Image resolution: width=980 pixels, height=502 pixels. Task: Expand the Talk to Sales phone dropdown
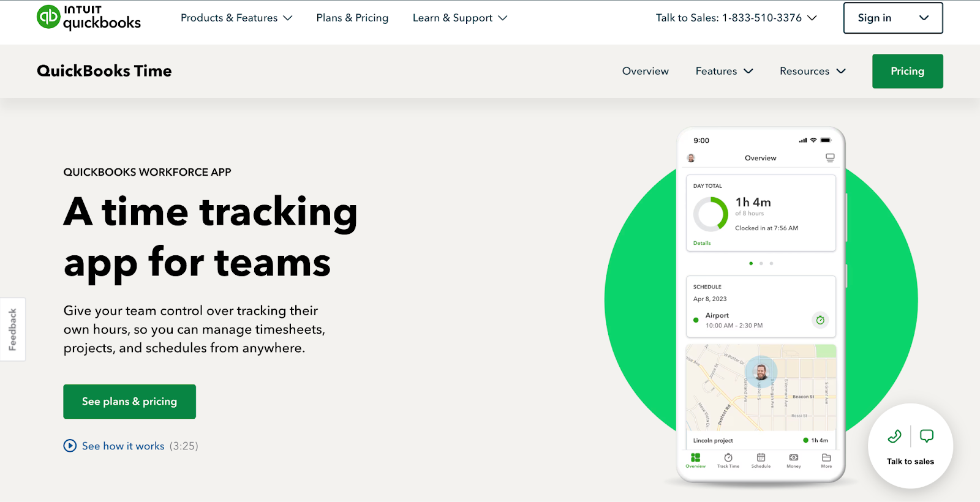[736, 18]
